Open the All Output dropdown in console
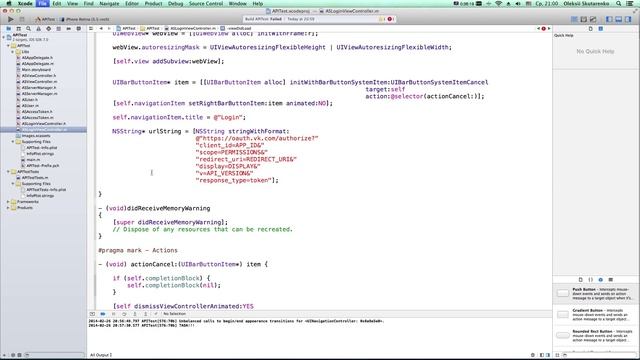Viewport: 640px width, 360px height. click(x=101, y=355)
